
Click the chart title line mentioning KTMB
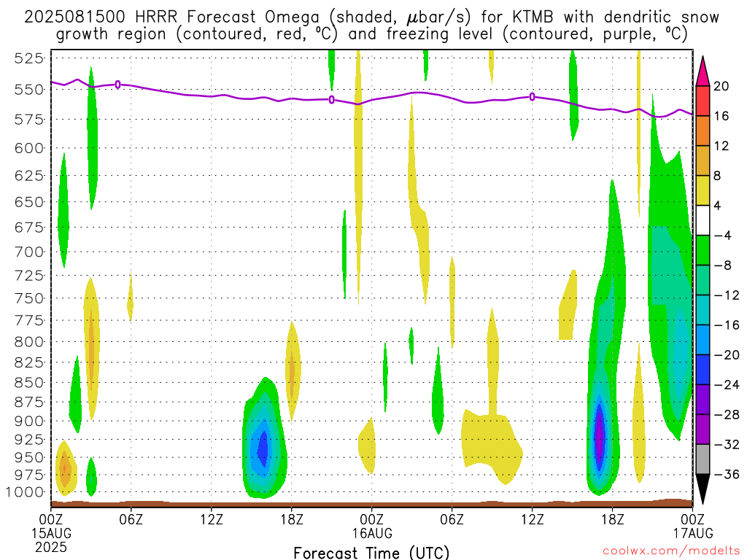371,17
